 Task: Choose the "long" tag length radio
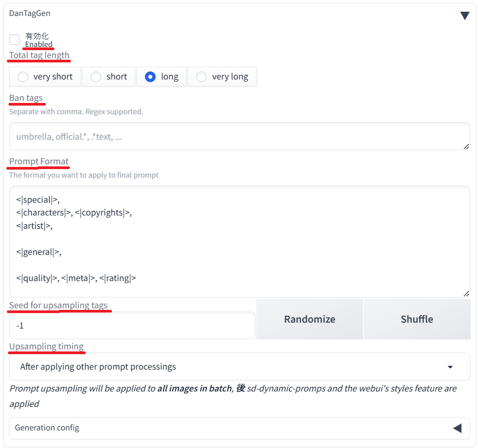coord(150,77)
